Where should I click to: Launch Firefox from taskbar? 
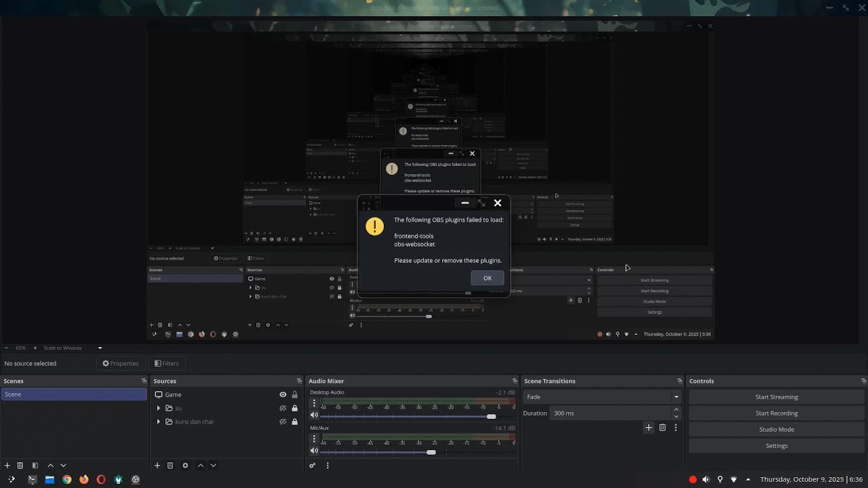[84, 479]
